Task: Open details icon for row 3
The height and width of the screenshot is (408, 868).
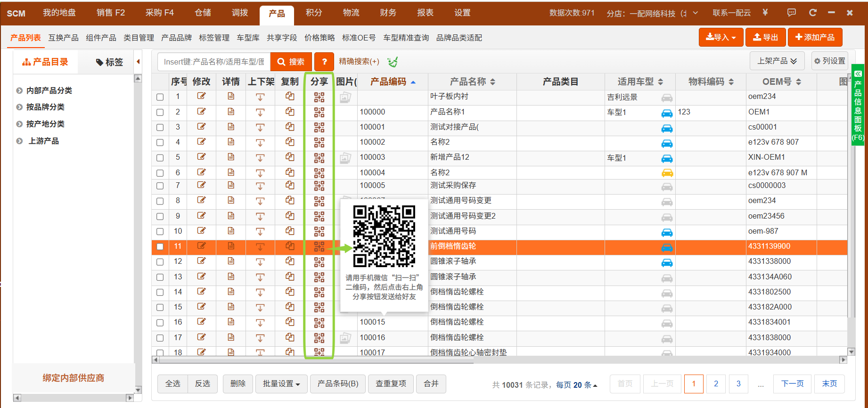Action: (231, 127)
